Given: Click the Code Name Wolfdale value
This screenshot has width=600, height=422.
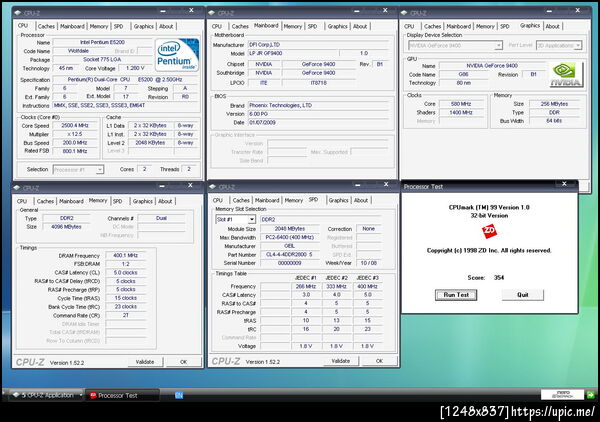Looking at the screenshot, I should pyautogui.click(x=78, y=51).
